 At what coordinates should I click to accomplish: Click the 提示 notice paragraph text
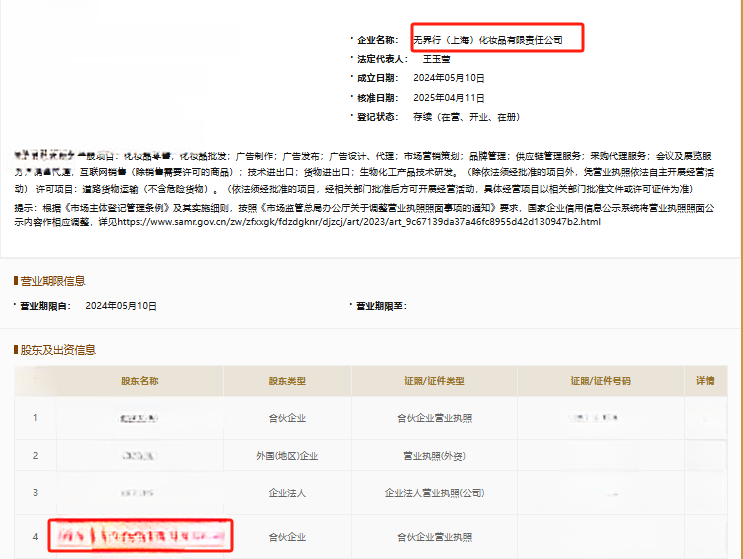tap(364, 215)
